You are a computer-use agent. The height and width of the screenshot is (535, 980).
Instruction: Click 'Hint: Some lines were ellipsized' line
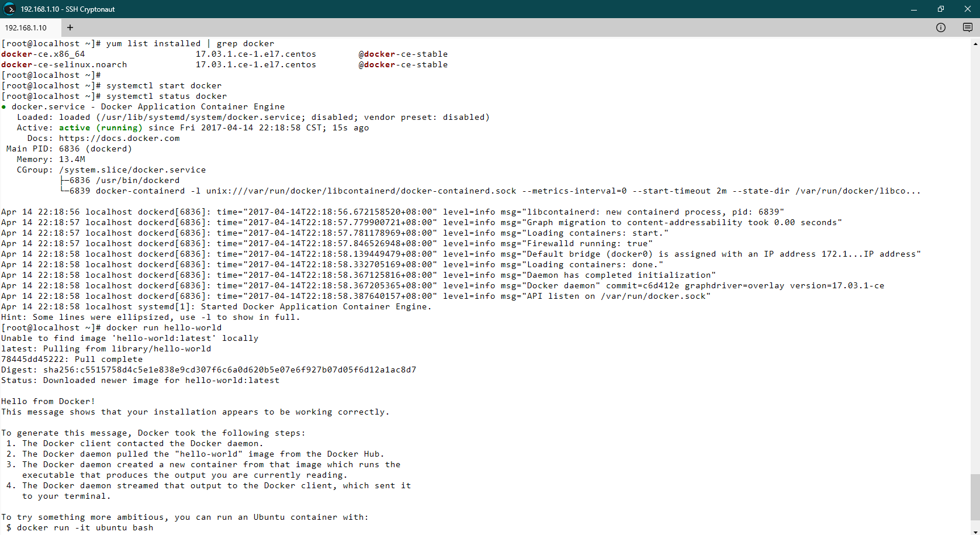[151, 317]
